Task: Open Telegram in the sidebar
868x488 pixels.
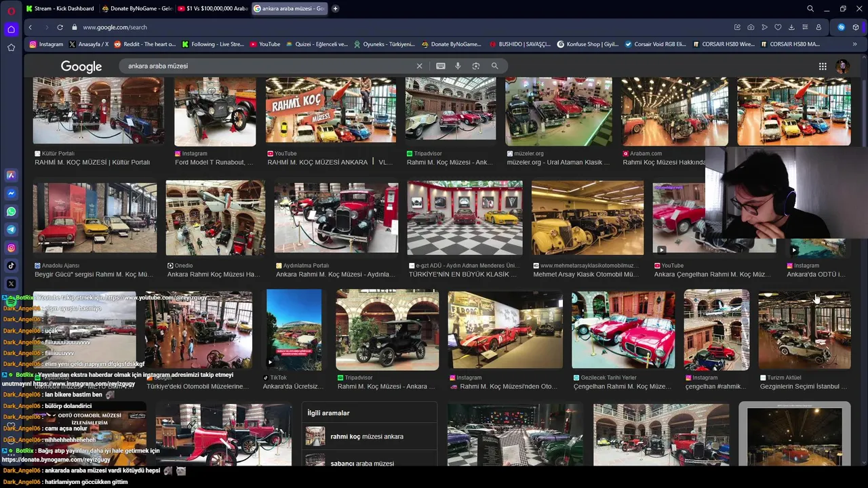Action: click(x=11, y=230)
